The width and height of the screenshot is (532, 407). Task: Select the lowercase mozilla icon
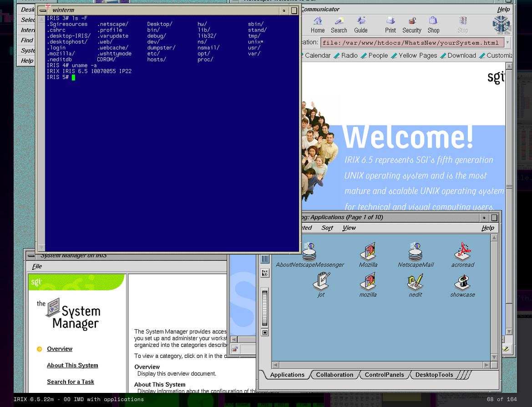[x=368, y=285]
